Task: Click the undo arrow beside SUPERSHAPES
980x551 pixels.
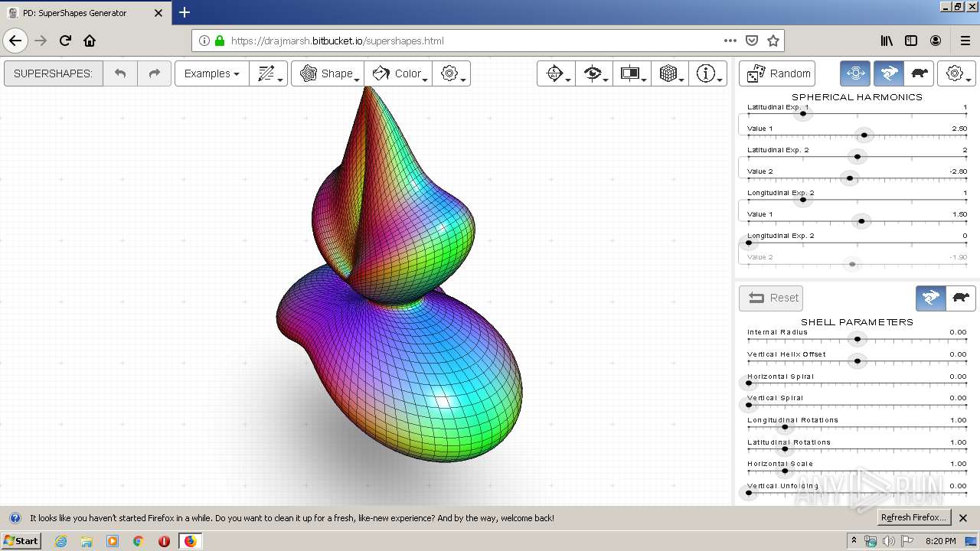Action: pos(120,73)
